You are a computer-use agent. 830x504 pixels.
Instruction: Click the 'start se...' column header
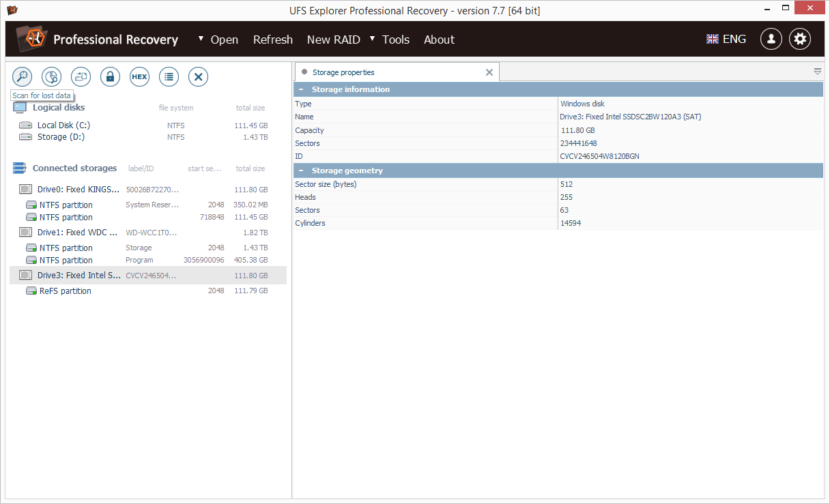coord(204,168)
